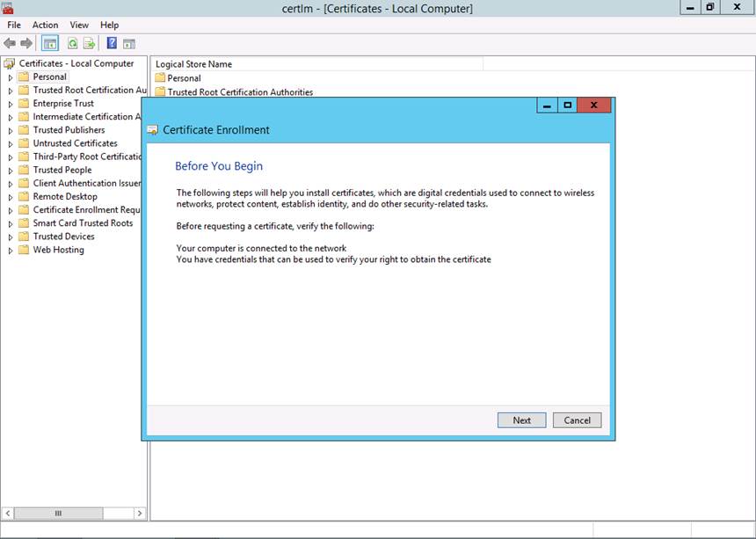Screen dimensions: 756x539
Task: Toggle the Show/Hide Console Tree icon
Action: pyautogui.click(x=50, y=43)
